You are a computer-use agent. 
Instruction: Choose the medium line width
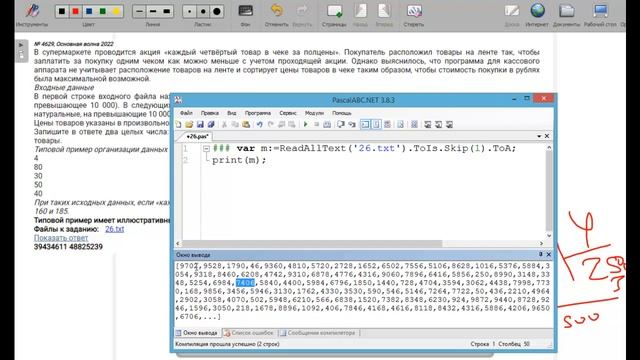point(153,11)
